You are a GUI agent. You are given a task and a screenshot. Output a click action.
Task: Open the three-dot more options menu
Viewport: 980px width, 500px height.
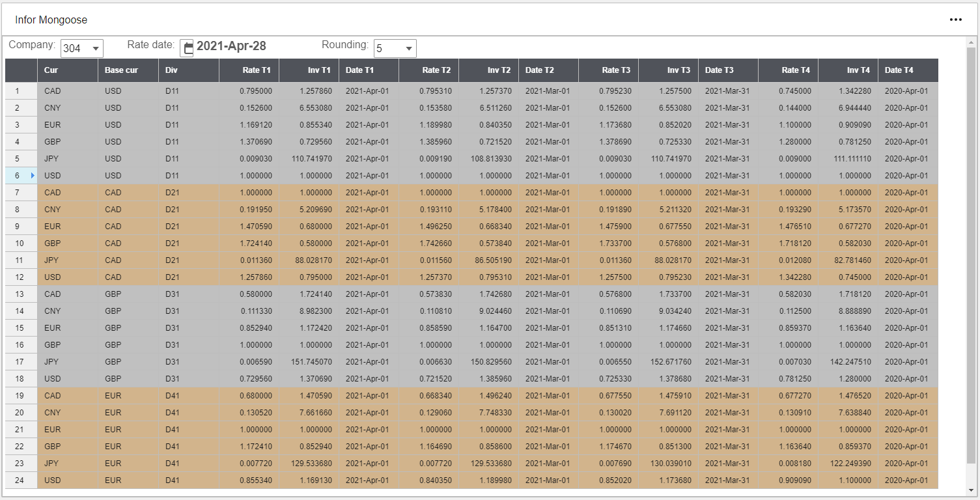(x=955, y=20)
